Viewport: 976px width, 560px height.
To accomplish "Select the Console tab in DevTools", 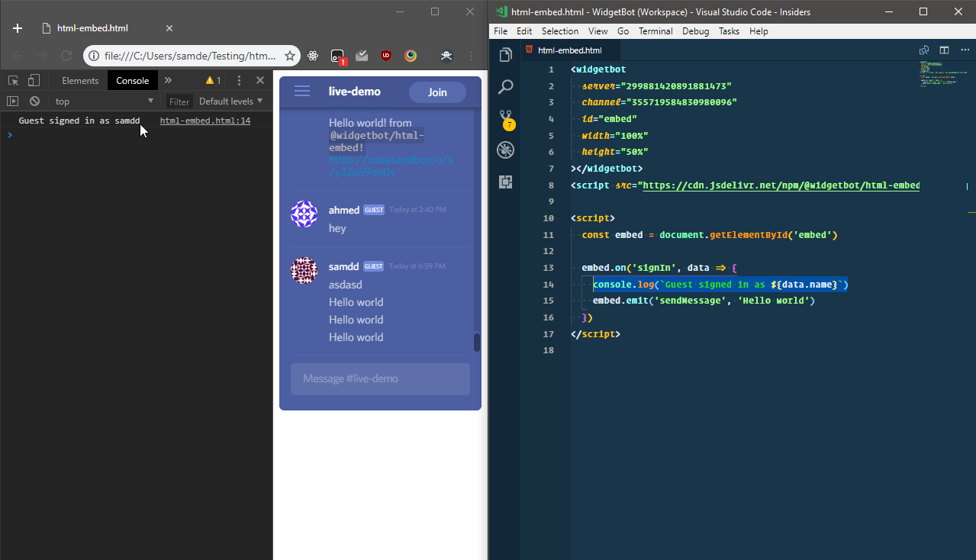I will coord(133,81).
